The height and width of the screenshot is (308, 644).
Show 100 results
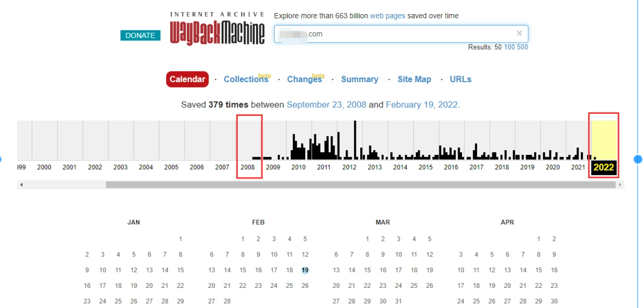tap(509, 47)
